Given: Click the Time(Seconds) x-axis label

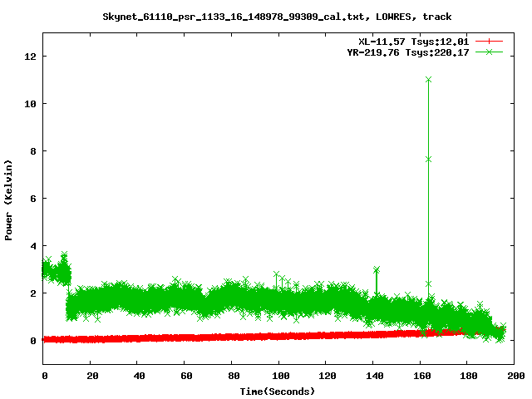Looking at the screenshot, I should 278,391.
